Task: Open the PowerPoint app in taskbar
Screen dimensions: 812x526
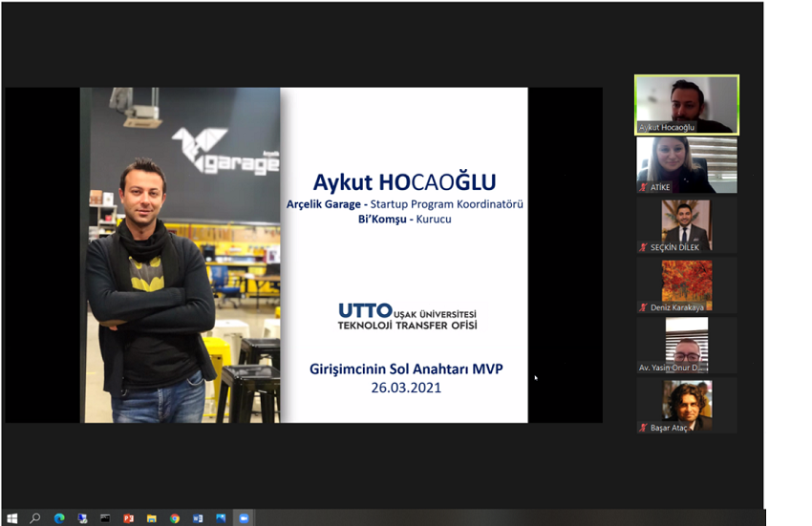Action: click(x=128, y=518)
